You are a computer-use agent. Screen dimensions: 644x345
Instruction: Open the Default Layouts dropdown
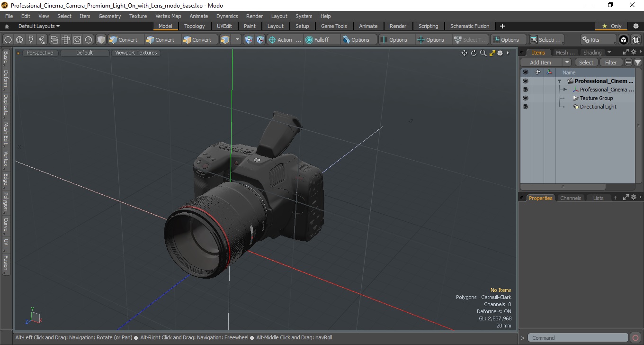[x=39, y=26]
